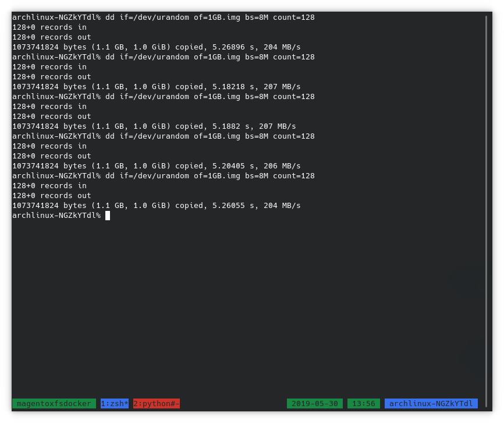The image size is (504, 423).
Task: Click the byte count 1073741824 in the last result
Action: coord(36,205)
